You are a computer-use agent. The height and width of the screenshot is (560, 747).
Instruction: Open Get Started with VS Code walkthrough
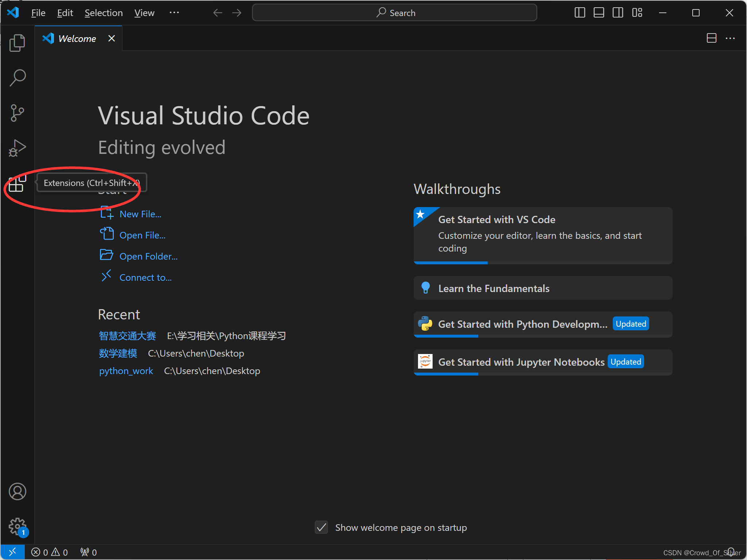pyautogui.click(x=543, y=236)
